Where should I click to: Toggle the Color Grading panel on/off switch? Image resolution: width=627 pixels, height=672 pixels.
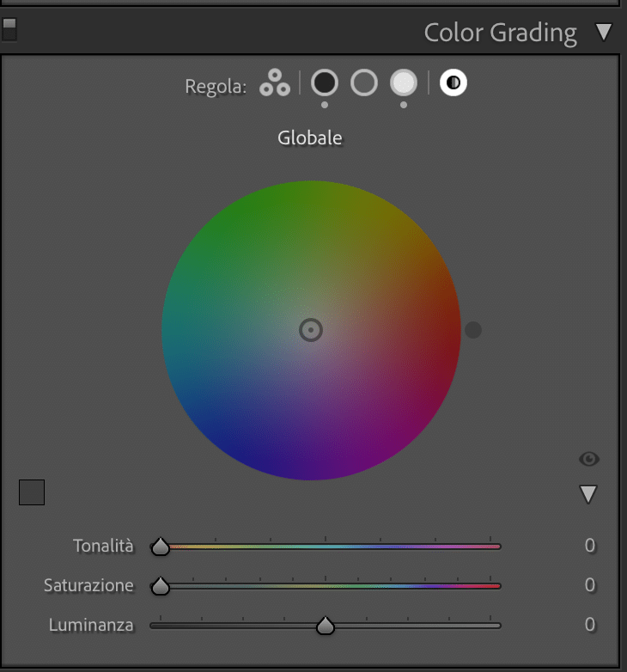click(x=9, y=29)
